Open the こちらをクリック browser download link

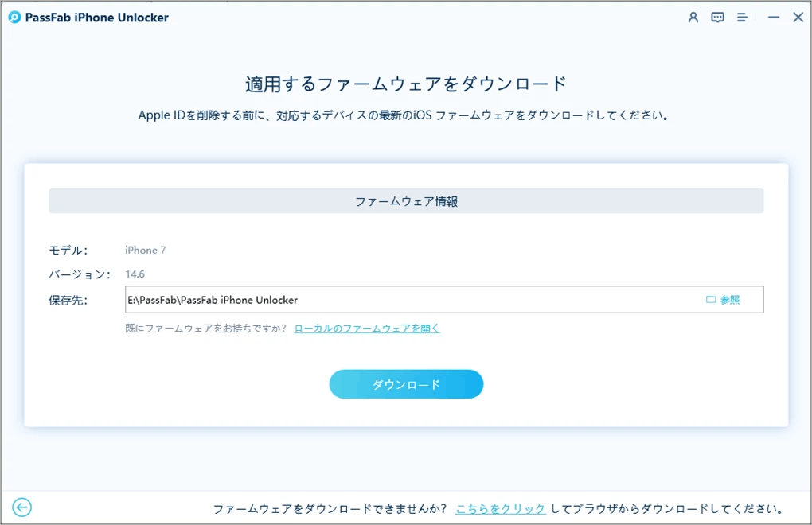click(500, 509)
